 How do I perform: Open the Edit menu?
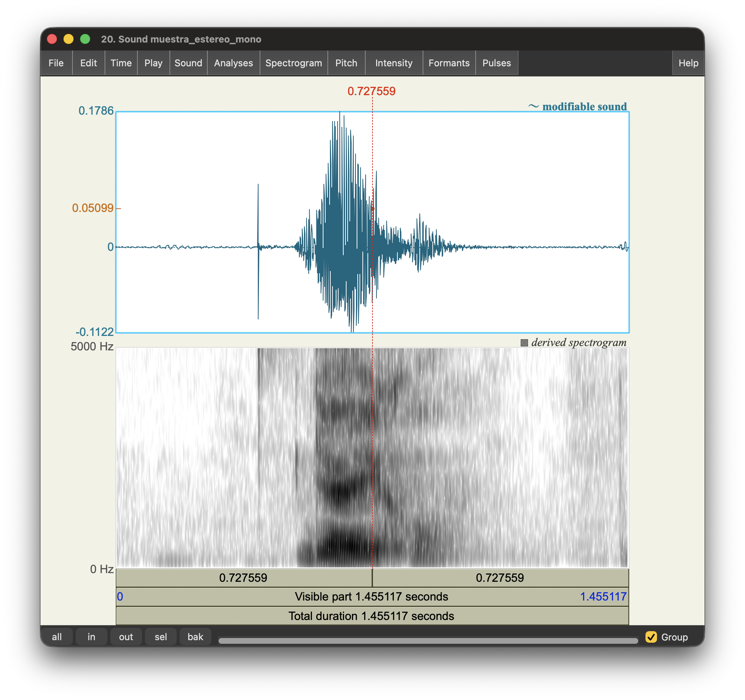(88, 63)
